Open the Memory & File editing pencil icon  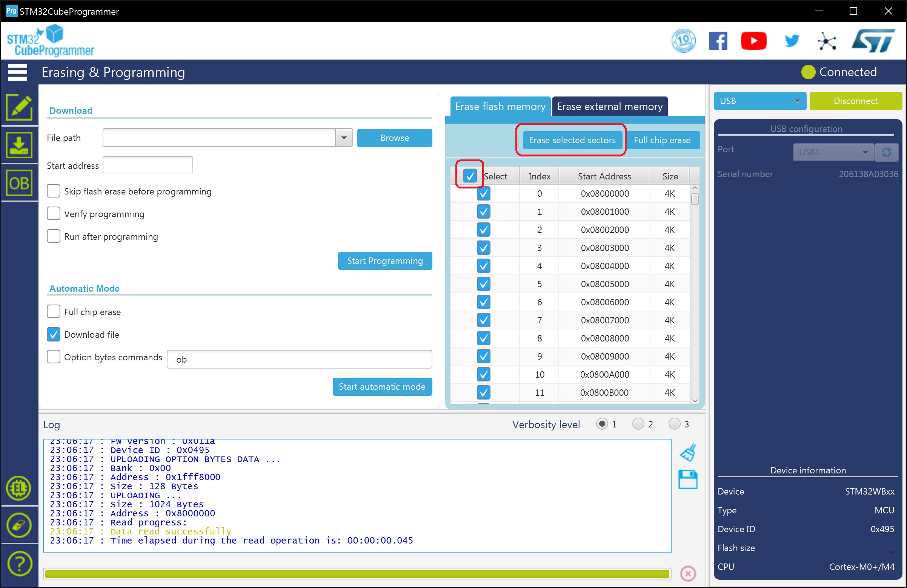tap(19, 107)
